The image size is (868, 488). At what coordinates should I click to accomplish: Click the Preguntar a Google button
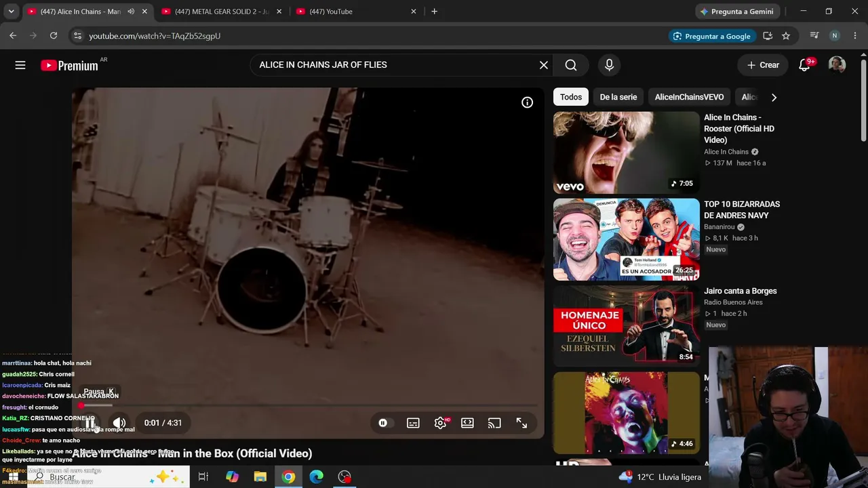712,36
